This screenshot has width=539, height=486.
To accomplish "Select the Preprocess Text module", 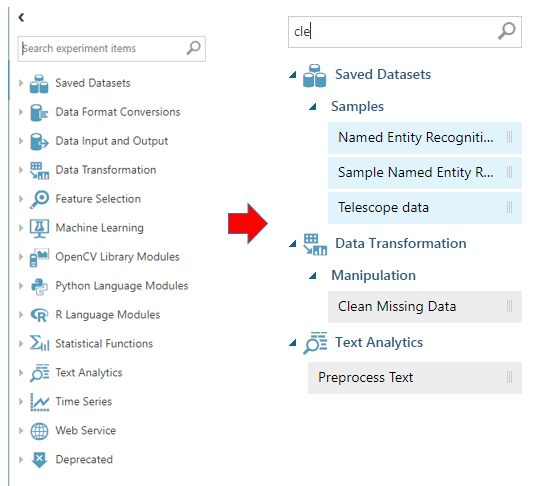I will click(x=415, y=377).
